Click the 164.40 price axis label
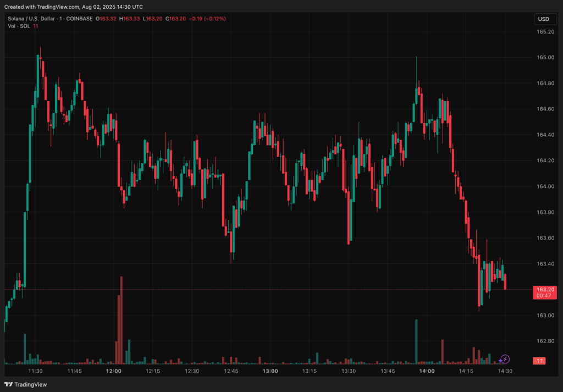 tap(545, 135)
